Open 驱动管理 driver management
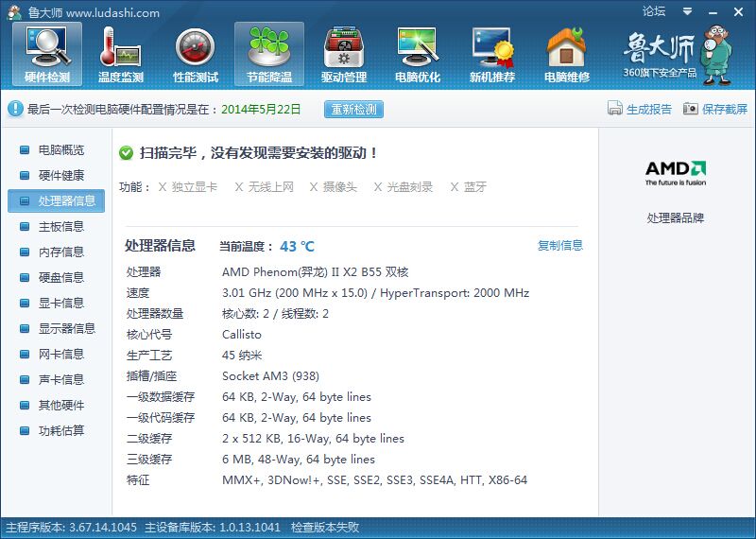Screen dimensions: 756x539 344,54
